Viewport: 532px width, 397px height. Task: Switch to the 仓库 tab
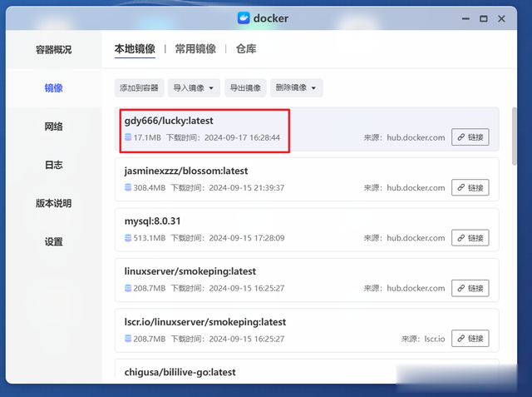(x=246, y=49)
